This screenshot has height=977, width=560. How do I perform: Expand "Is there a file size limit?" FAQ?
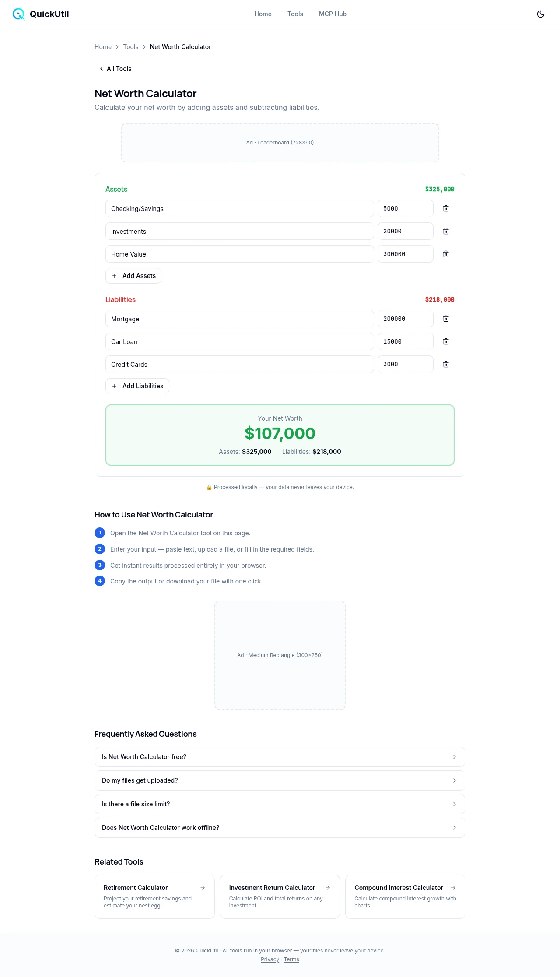coord(280,804)
